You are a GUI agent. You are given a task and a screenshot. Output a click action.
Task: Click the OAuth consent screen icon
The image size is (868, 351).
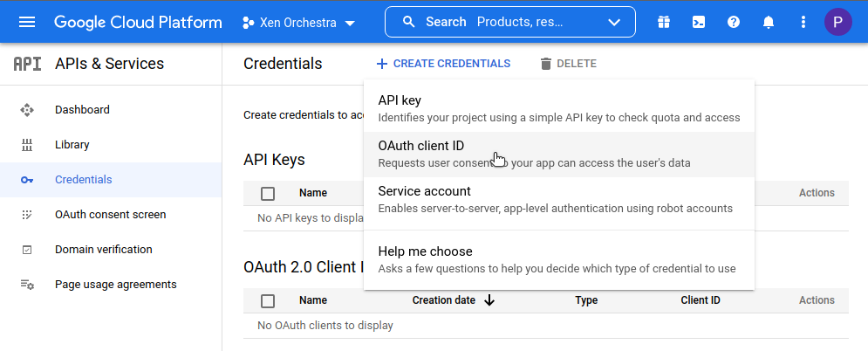click(x=27, y=215)
